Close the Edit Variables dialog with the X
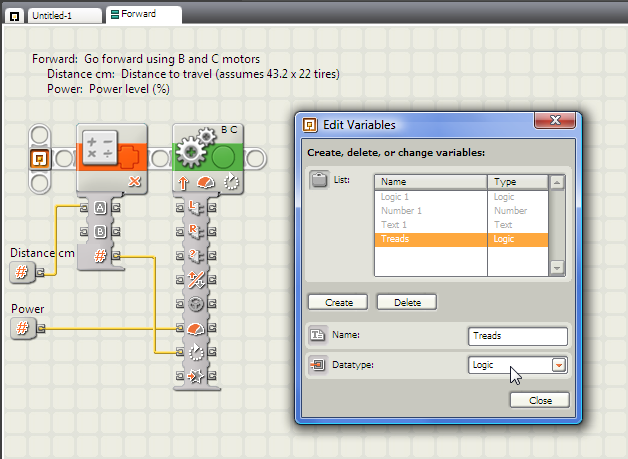Viewport: 628px width, 459px height. pyautogui.click(x=555, y=120)
